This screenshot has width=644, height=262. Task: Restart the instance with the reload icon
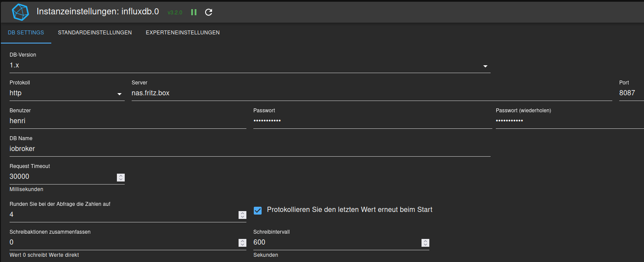(x=209, y=12)
